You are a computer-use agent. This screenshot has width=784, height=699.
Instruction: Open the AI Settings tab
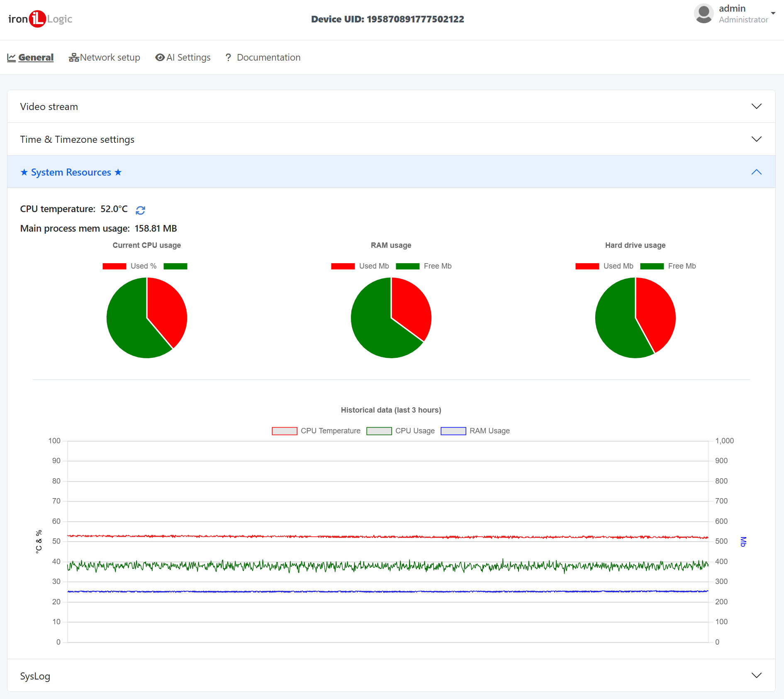coord(188,58)
